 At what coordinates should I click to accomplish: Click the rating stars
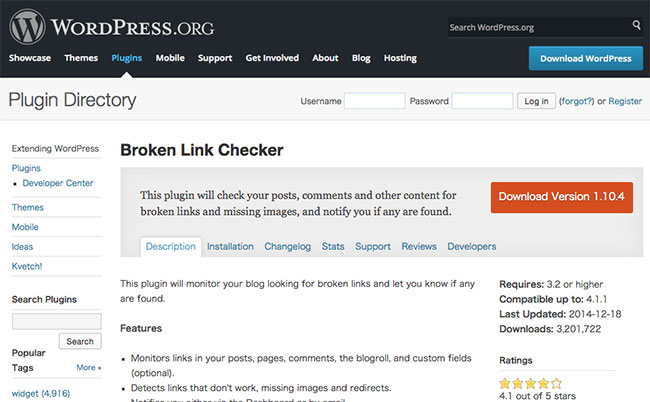pos(531,383)
